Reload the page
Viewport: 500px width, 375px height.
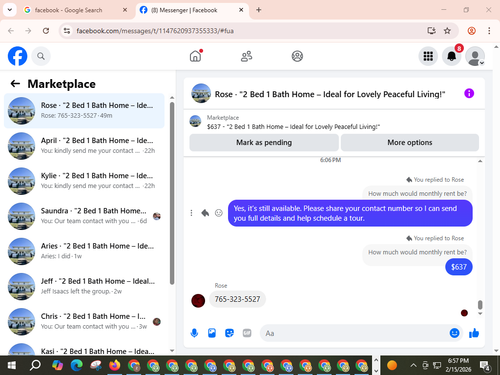click(x=46, y=31)
